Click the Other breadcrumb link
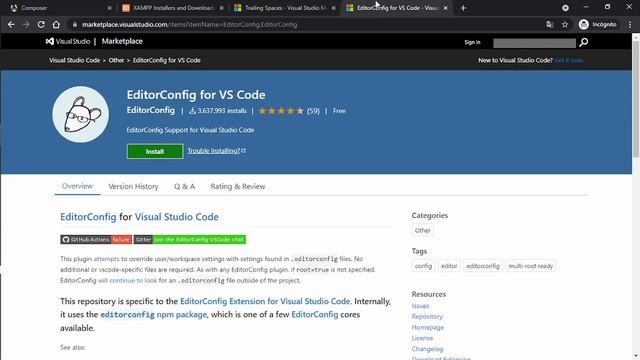 (116, 60)
